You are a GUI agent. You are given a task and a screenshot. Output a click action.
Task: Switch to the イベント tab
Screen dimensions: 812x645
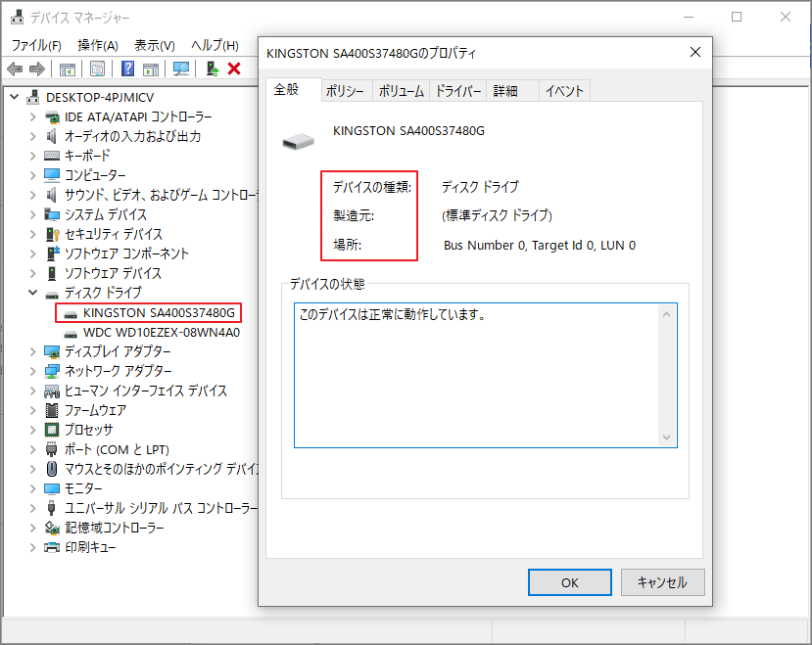coord(564,91)
